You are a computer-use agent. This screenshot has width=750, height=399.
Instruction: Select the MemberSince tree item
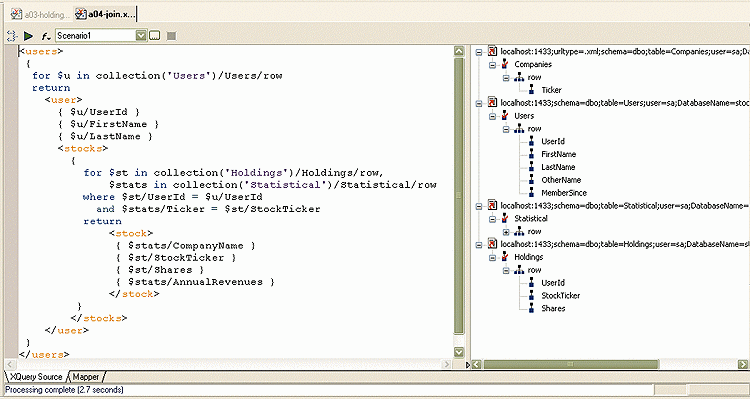pyautogui.click(x=563, y=193)
